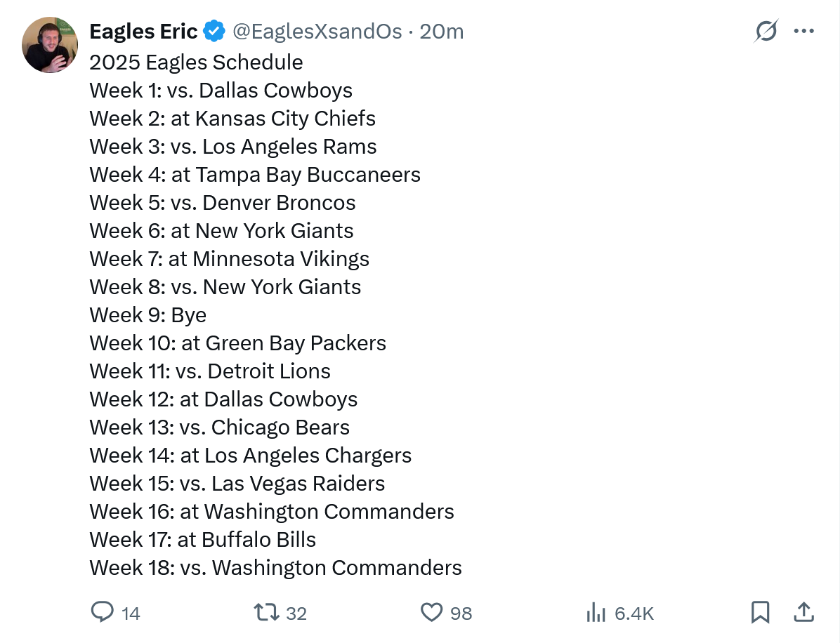The image size is (840, 643).
Task: Click the "Week 18: vs. Washington Commanders" line
Action: tap(275, 568)
